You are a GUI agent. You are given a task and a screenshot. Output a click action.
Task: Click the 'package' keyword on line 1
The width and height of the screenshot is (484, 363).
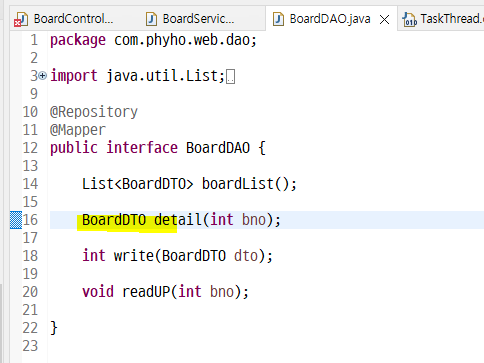[x=78, y=40]
